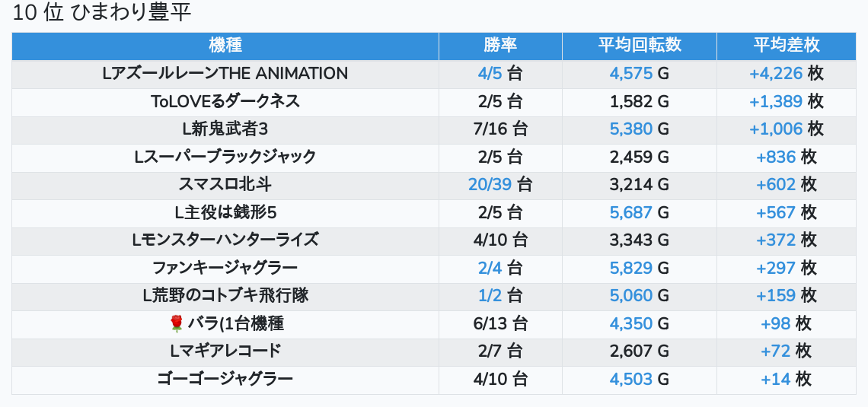The width and height of the screenshot is (868, 407).
Task: Select the Lマギアレコード machine name
Action: 225,351
